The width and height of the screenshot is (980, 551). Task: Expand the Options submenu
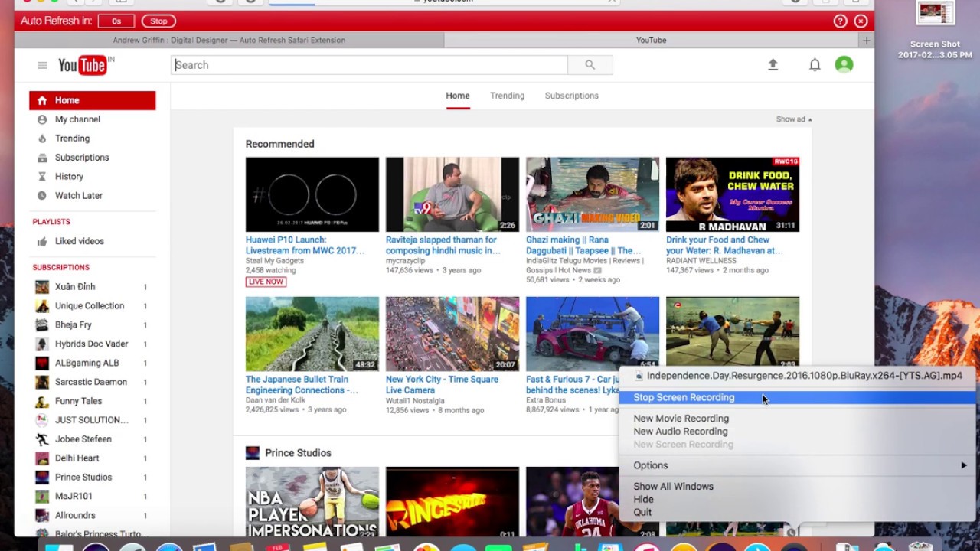pyautogui.click(x=797, y=465)
